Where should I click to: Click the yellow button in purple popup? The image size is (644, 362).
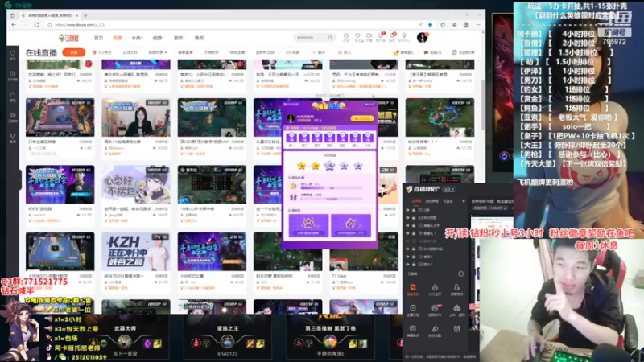pyautogui.click(x=361, y=118)
